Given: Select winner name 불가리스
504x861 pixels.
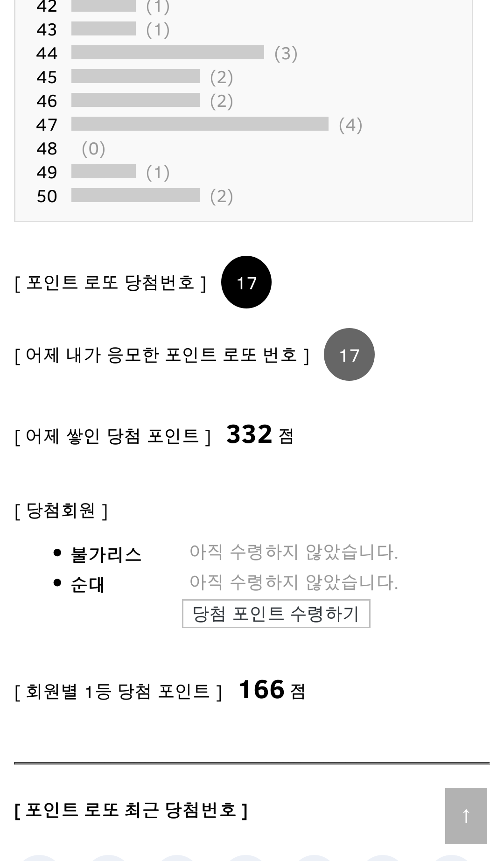Looking at the screenshot, I should click(x=106, y=554).
